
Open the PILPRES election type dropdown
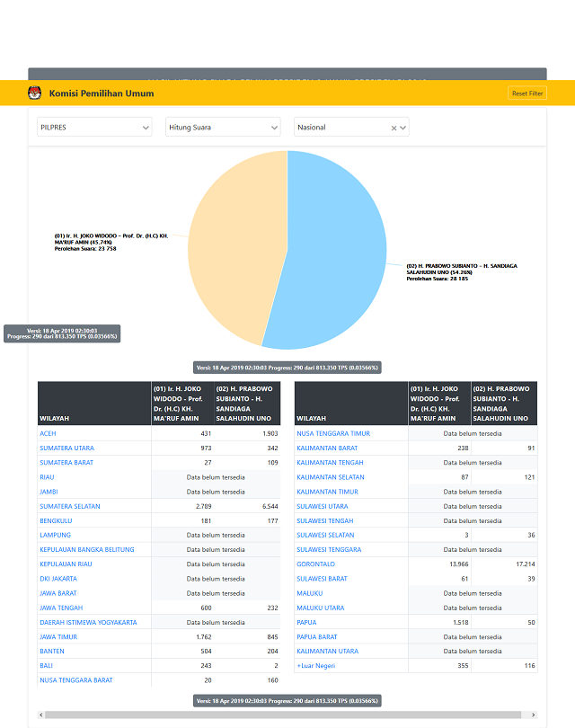[94, 128]
